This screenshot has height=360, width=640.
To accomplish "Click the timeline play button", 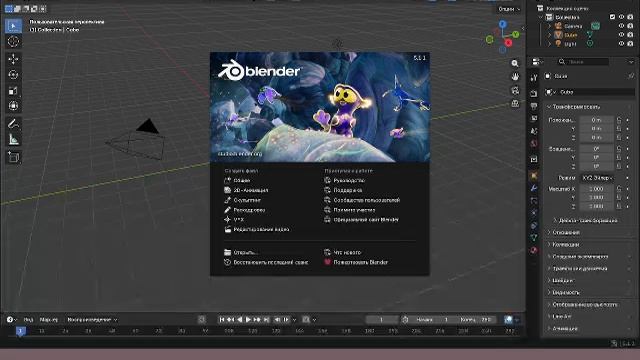I will (248, 320).
